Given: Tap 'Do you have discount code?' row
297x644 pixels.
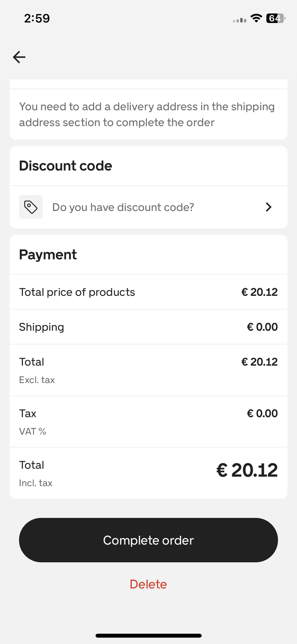Looking at the screenshot, I should coord(148,207).
